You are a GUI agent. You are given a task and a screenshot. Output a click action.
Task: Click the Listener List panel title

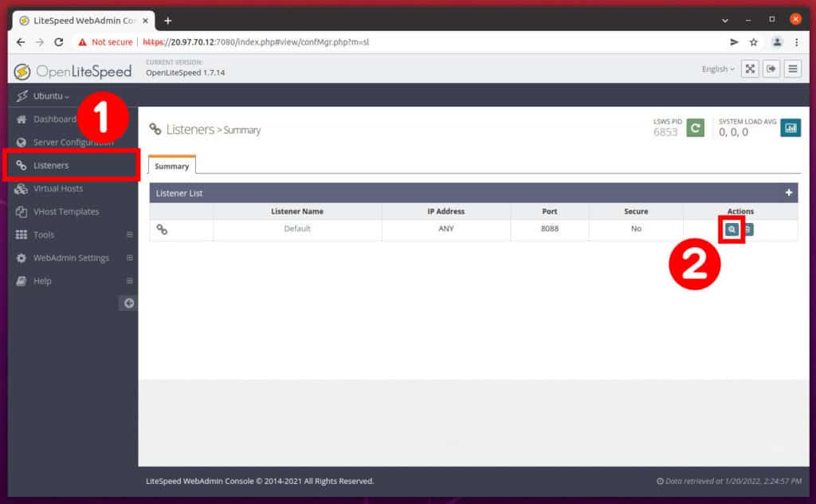click(x=179, y=193)
